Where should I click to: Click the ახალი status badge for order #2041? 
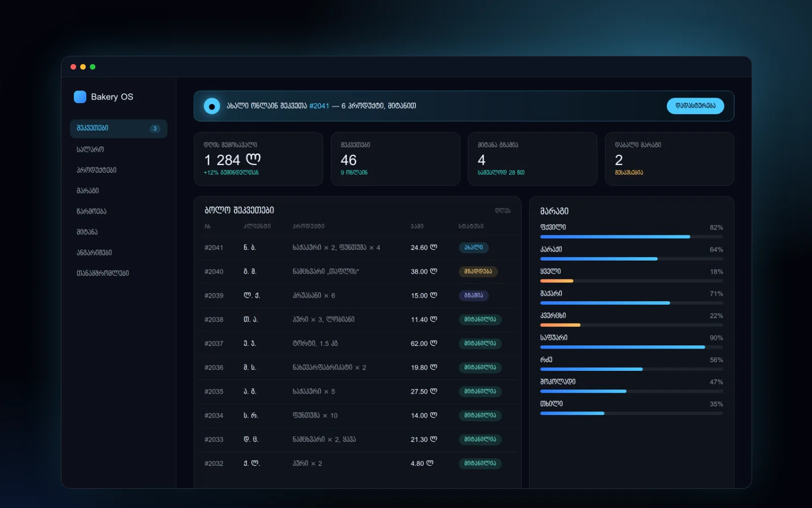pyautogui.click(x=473, y=247)
